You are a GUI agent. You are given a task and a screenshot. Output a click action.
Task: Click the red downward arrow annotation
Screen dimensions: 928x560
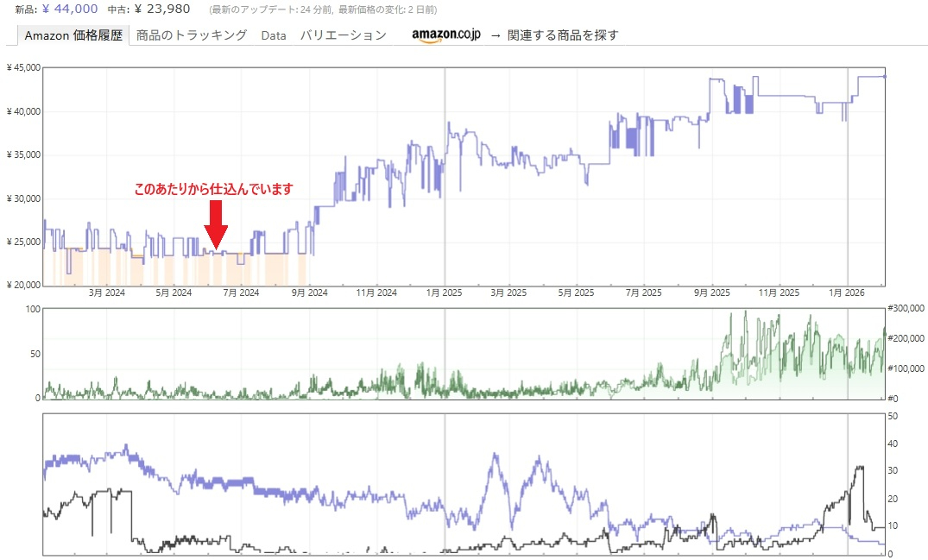click(216, 224)
